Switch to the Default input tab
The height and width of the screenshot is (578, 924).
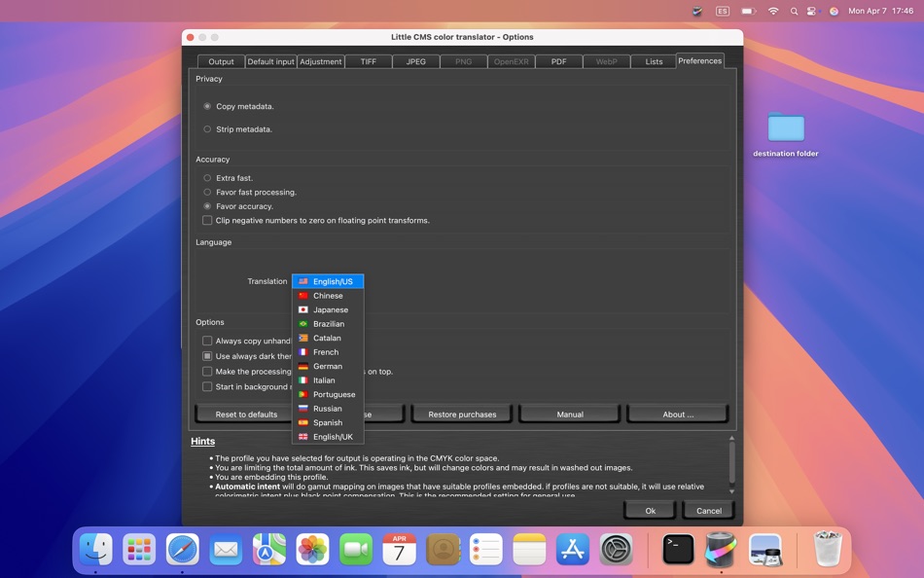270,61
